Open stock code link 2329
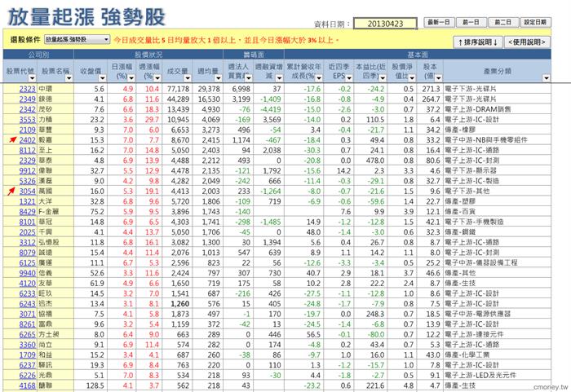The image size is (571, 392). 27,161
